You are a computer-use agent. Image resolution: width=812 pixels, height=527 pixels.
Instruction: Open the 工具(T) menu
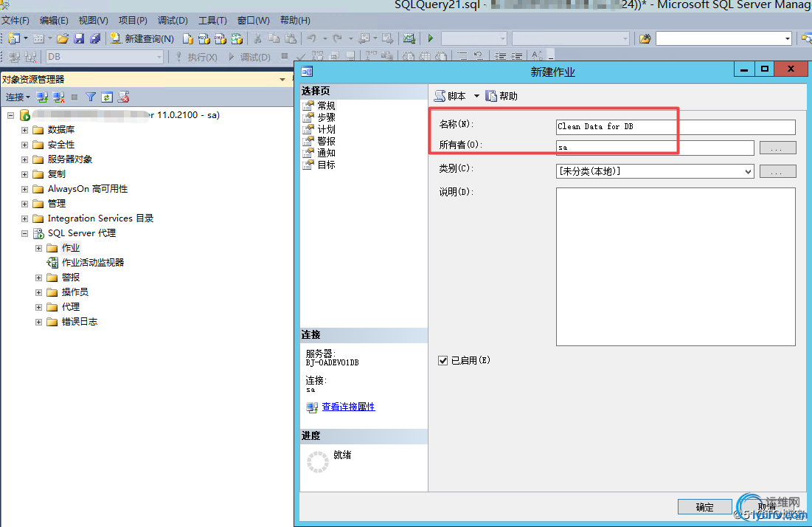212,20
